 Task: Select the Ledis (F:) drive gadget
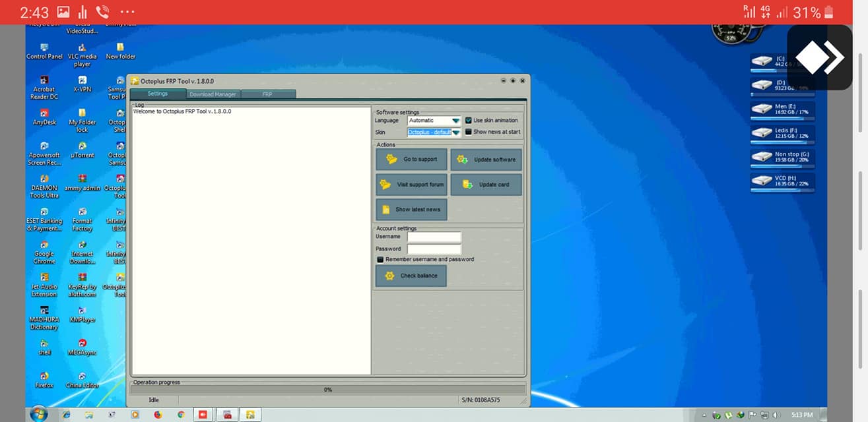(782, 135)
